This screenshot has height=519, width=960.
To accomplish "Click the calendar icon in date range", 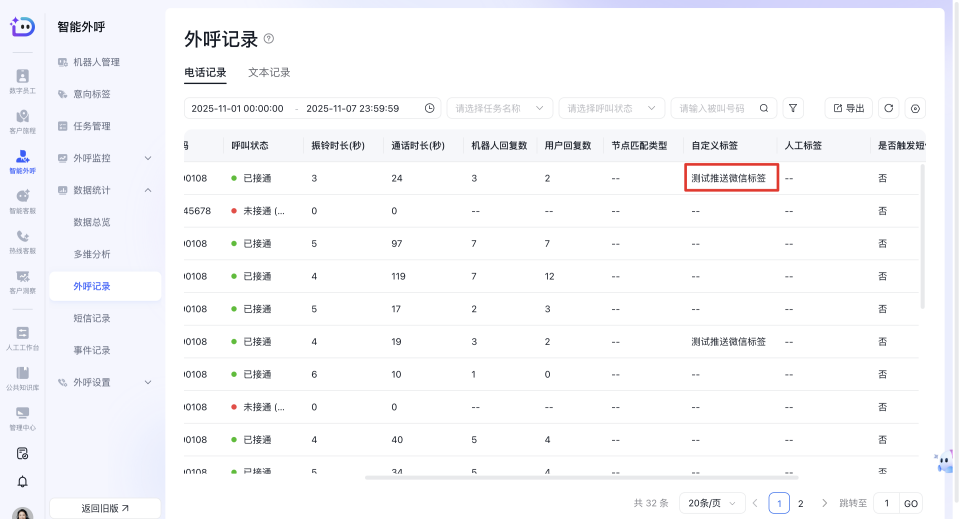I will 430,108.
